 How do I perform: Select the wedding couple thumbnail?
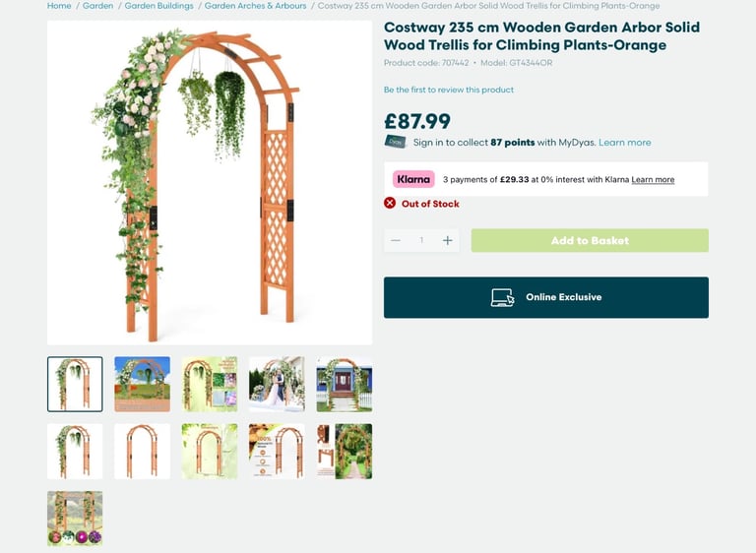coord(277,385)
